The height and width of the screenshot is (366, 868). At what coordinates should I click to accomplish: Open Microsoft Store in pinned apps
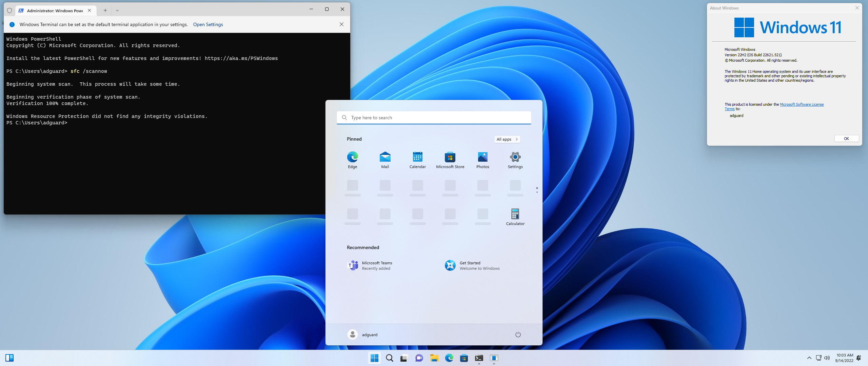coord(450,160)
